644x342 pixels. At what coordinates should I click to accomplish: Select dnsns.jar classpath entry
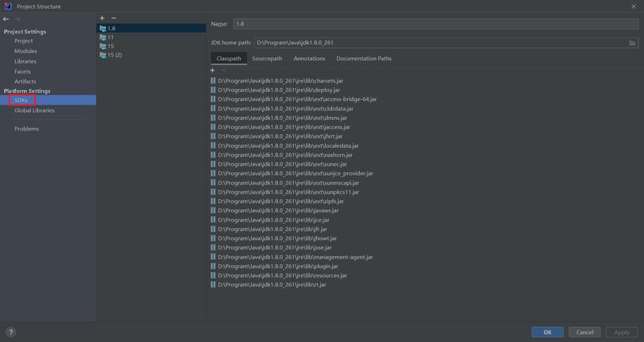tap(279, 118)
